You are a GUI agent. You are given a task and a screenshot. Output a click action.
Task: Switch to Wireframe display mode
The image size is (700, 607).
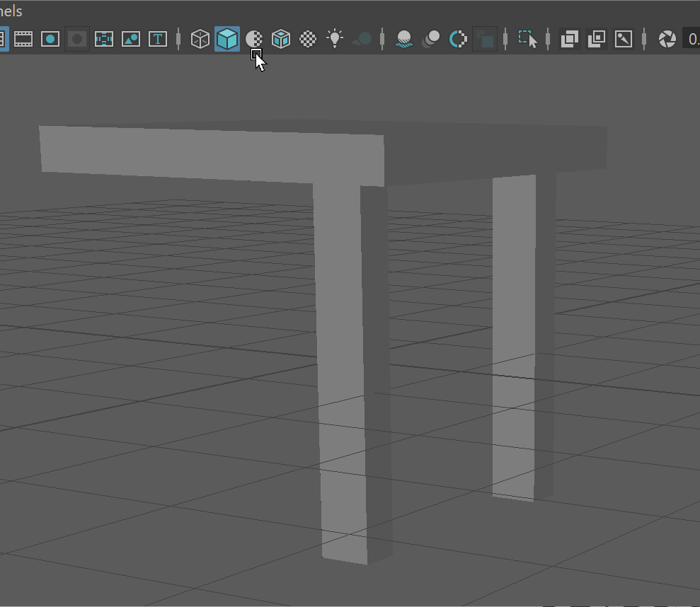(x=201, y=39)
